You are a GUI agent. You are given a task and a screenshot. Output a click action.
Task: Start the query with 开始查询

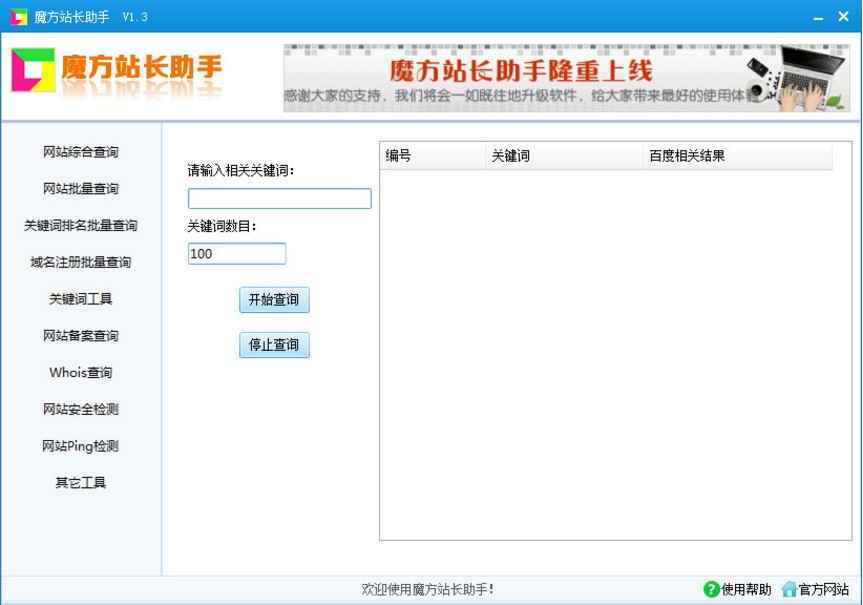coord(275,300)
